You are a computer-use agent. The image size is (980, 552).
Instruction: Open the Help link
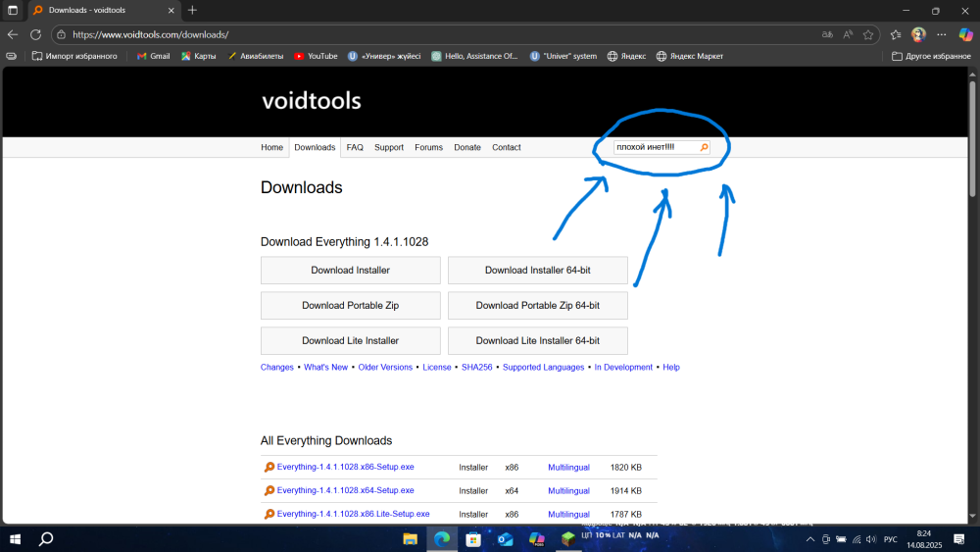click(671, 367)
